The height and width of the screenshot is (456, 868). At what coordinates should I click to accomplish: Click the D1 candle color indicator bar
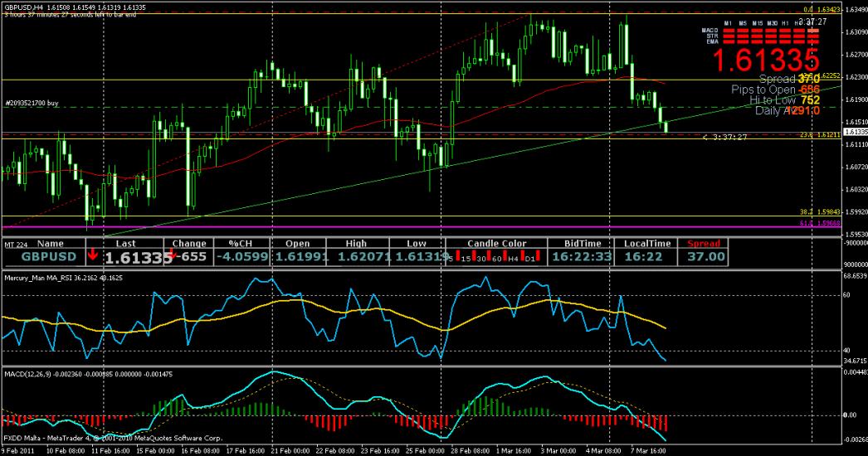[538, 255]
